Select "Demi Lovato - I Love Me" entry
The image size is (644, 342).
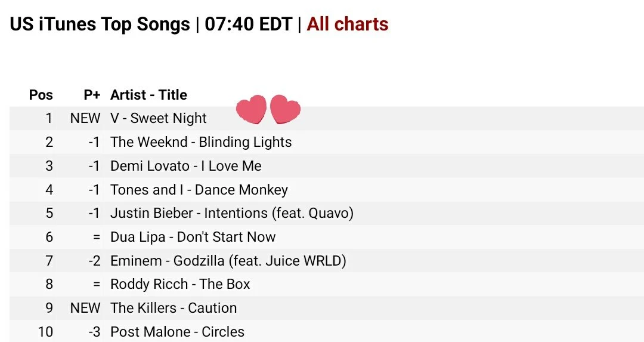185,166
